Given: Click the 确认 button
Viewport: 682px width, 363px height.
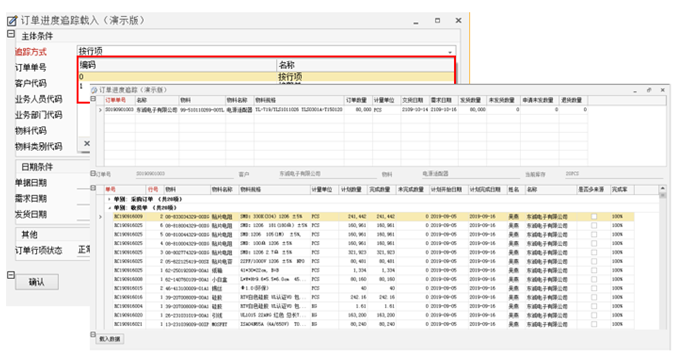Looking at the screenshot, I should 37,282.
